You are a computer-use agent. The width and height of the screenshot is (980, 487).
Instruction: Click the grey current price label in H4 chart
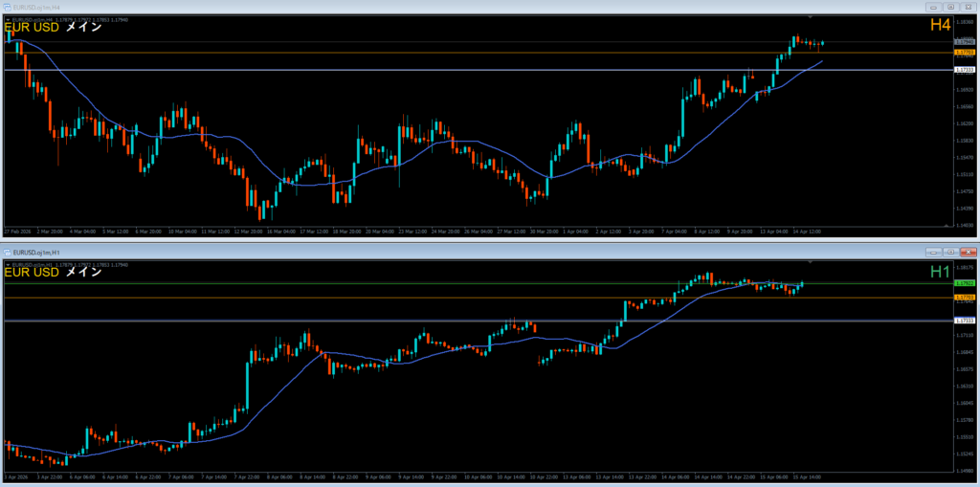coord(964,42)
